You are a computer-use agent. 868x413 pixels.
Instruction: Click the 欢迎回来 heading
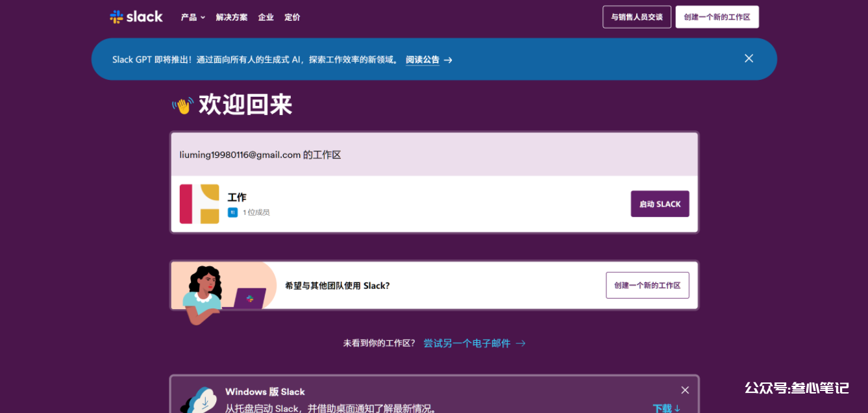[245, 105]
